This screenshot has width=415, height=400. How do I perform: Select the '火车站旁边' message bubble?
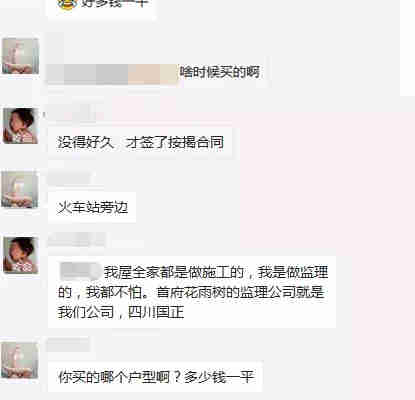coord(92,207)
